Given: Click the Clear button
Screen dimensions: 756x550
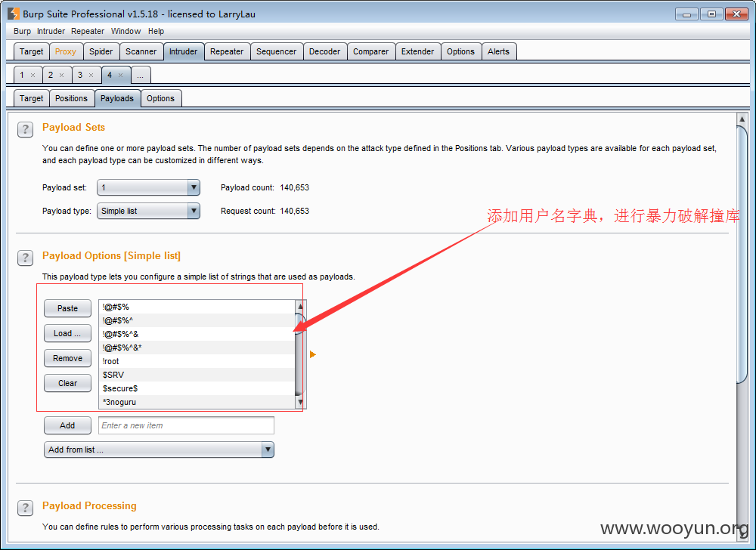Looking at the screenshot, I should (x=67, y=383).
